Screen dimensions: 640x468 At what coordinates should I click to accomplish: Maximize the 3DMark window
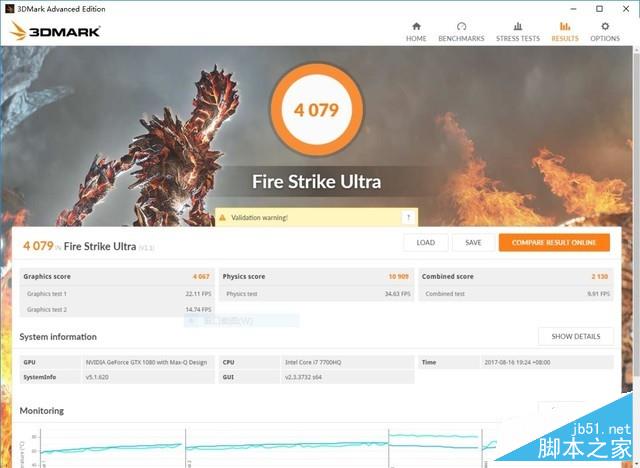pos(599,9)
